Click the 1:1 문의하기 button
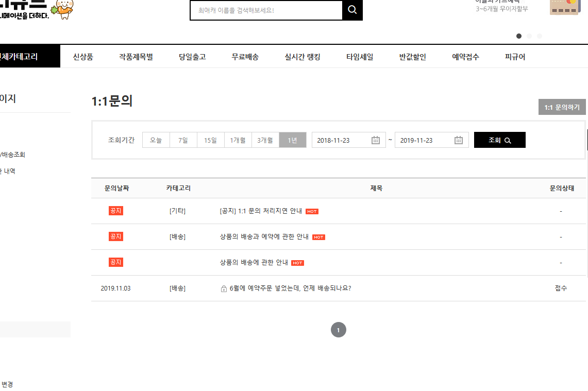Screen dimensions: 588x391 (x=562, y=107)
